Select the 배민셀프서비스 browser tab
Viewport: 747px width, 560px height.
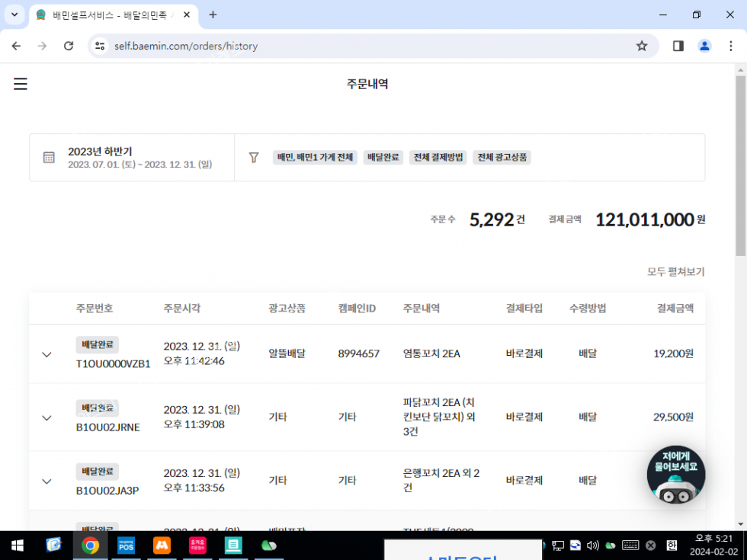point(111,14)
